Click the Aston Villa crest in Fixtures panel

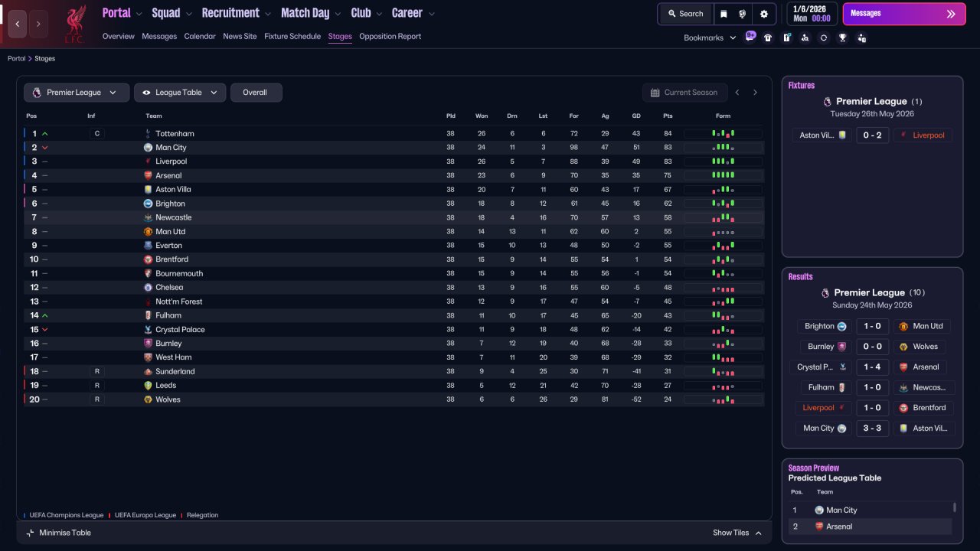click(x=842, y=135)
